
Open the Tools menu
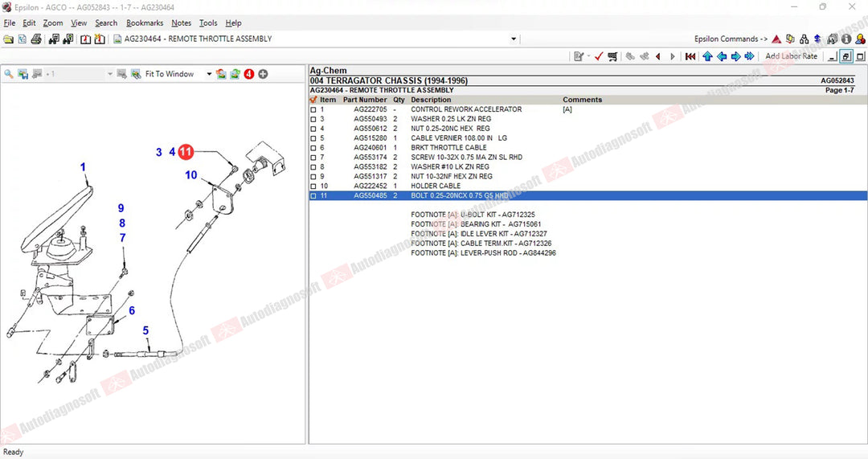click(208, 23)
